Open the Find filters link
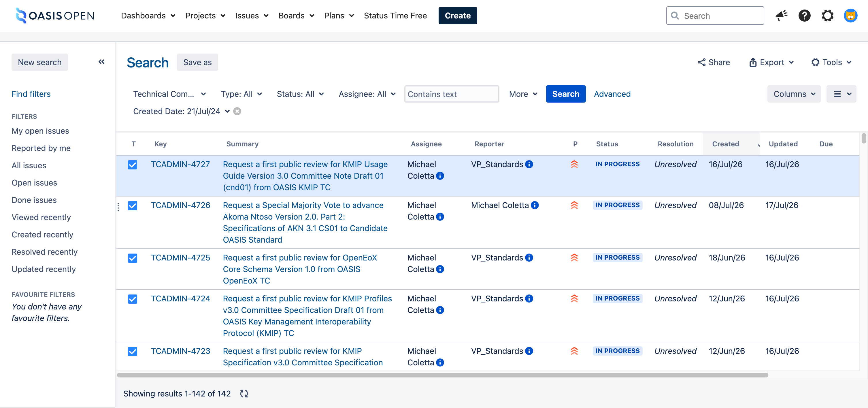Image resolution: width=868 pixels, height=408 pixels. point(31,94)
